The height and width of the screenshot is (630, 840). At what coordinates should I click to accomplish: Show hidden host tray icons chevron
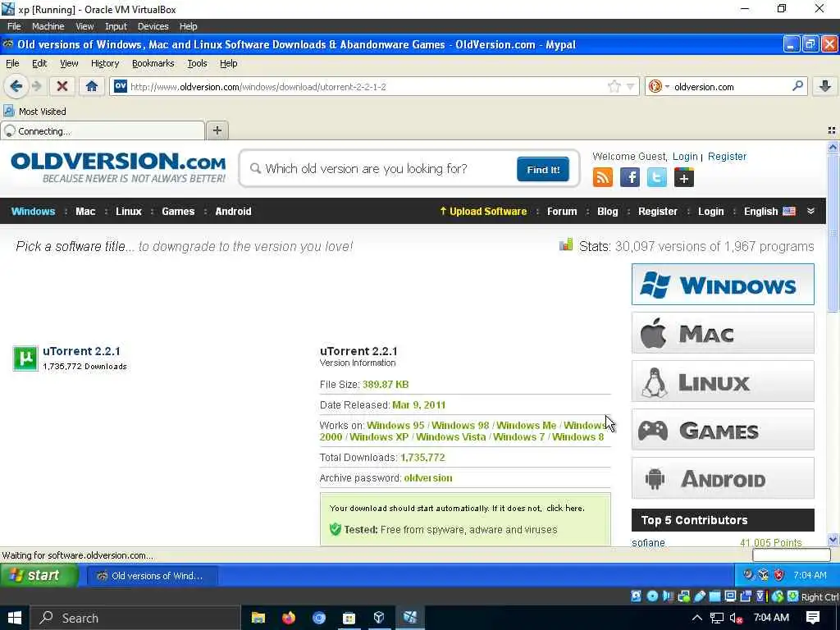click(x=696, y=618)
